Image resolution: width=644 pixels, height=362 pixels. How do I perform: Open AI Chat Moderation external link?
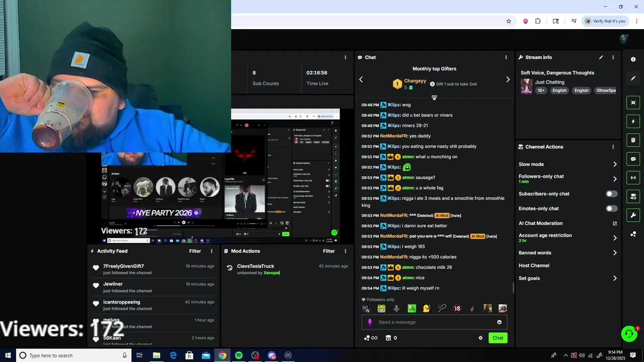click(614, 223)
